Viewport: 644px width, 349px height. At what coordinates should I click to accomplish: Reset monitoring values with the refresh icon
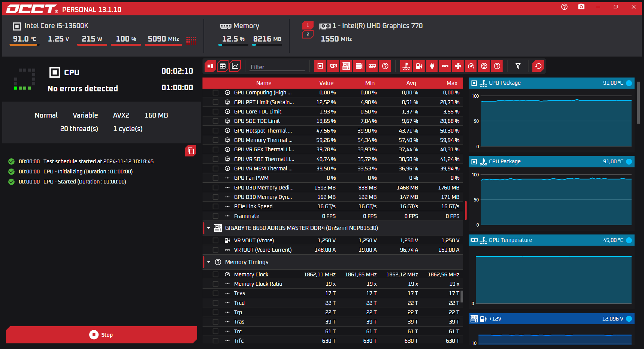pos(538,66)
